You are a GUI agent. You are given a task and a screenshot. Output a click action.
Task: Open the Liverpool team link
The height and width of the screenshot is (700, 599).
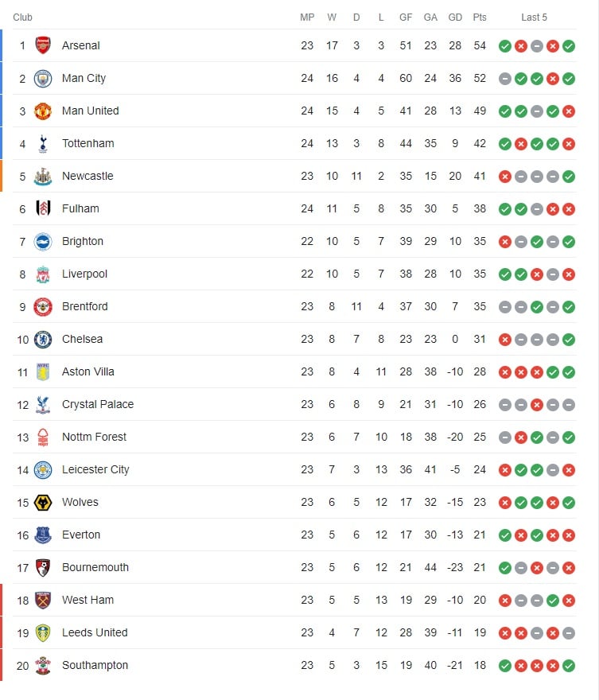pyautogui.click(x=84, y=274)
